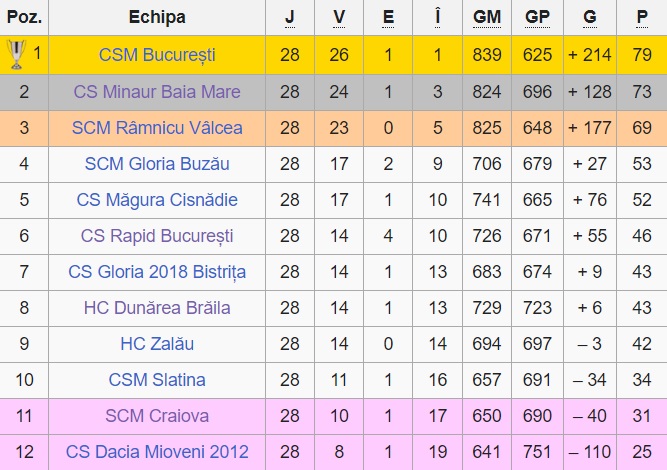Click the + 214 goal difference cell
This screenshot has height=470, width=667.
[x=589, y=55]
